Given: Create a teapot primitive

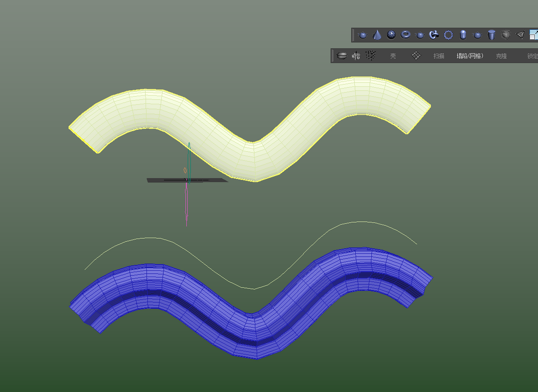Looking at the screenshot, I should (363, 35).
